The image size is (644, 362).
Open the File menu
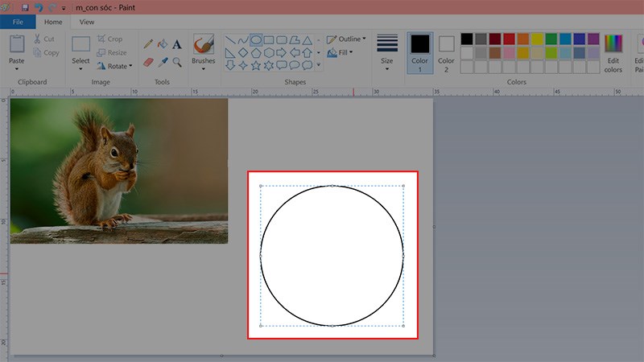coord(17,23)
